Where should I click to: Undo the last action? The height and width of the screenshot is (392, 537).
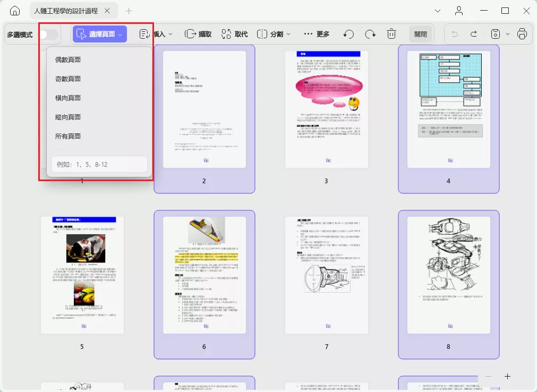[x=455, y=34]
